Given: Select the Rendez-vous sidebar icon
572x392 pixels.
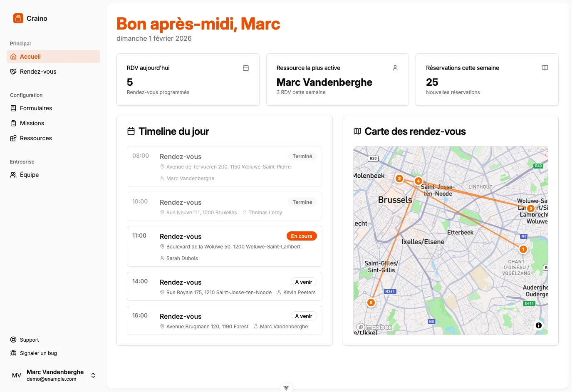Looking at the screenshot, I should pyautogui.click(x=13, y=72).
